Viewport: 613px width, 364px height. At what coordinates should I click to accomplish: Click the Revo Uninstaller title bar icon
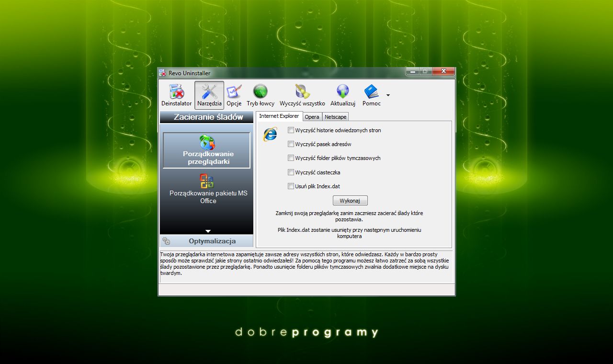[163, 73]
